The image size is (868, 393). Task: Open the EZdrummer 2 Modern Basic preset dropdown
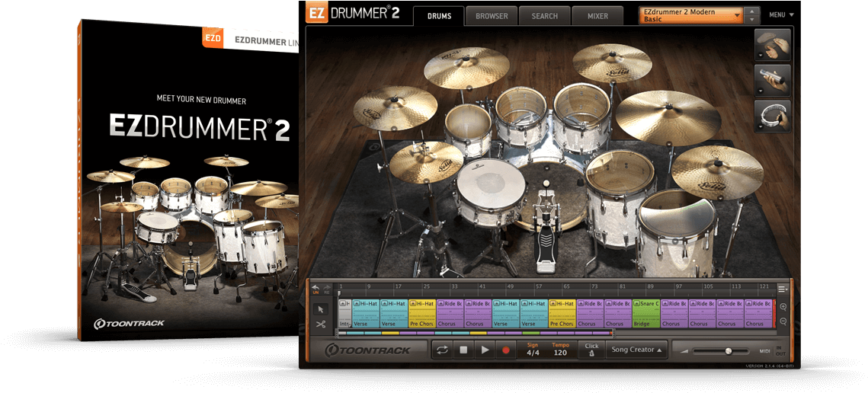[x=691, y=15]
